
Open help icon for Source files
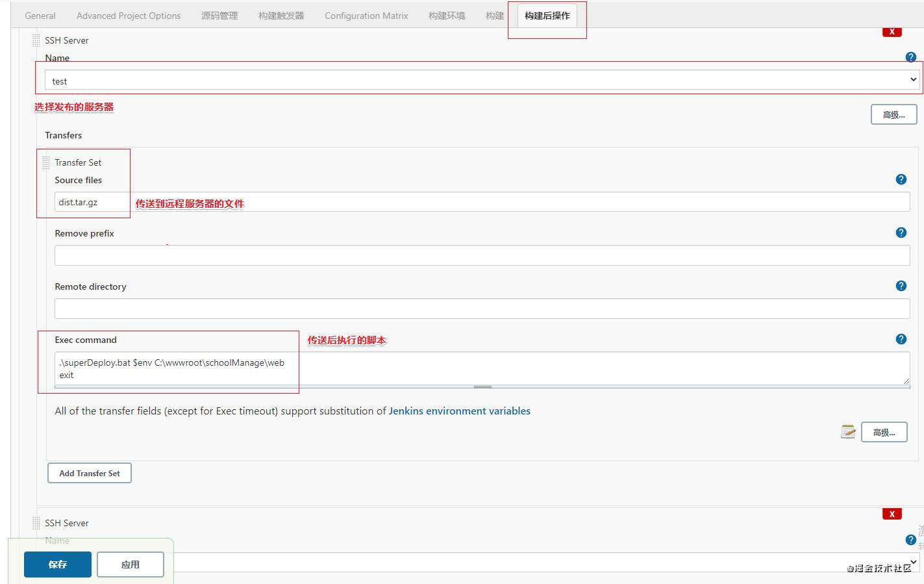click(x=901, y=179)
